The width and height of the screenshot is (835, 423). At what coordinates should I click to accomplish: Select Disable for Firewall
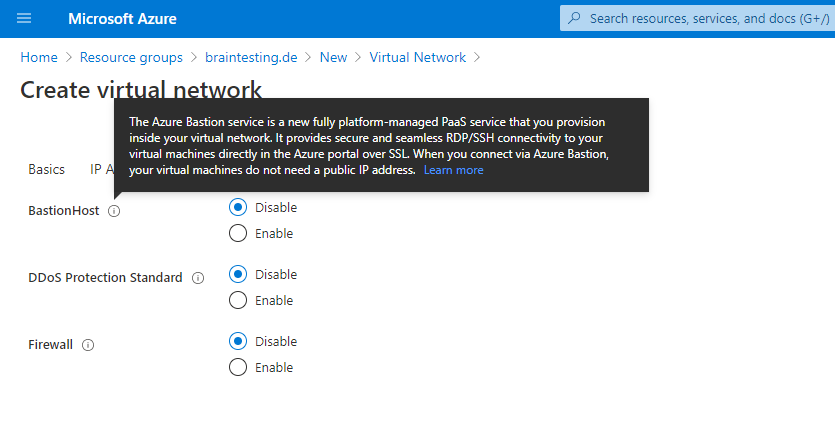238,341
